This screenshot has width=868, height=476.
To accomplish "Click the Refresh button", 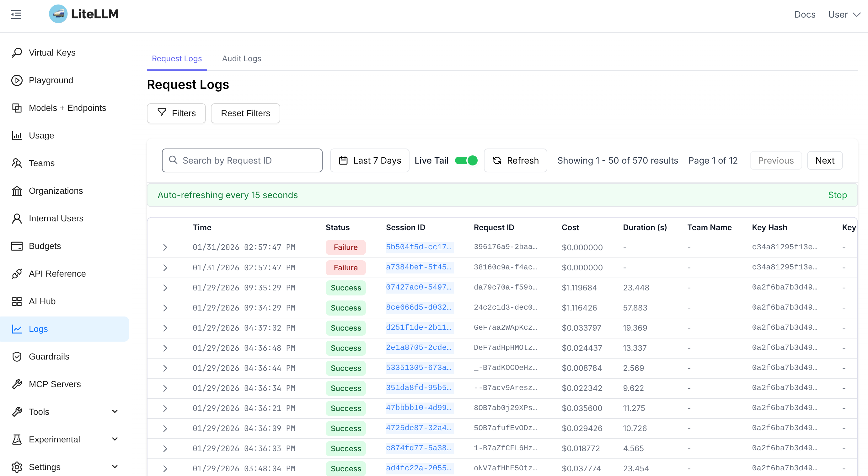I will tap(516, 160).
